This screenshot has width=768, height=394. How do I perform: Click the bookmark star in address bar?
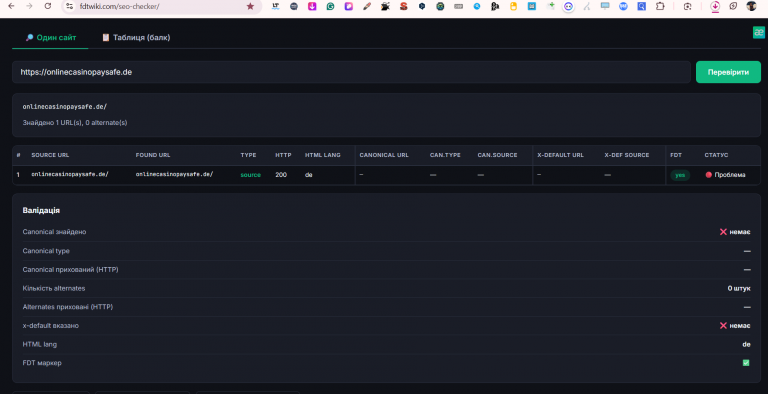pos(250,6)
